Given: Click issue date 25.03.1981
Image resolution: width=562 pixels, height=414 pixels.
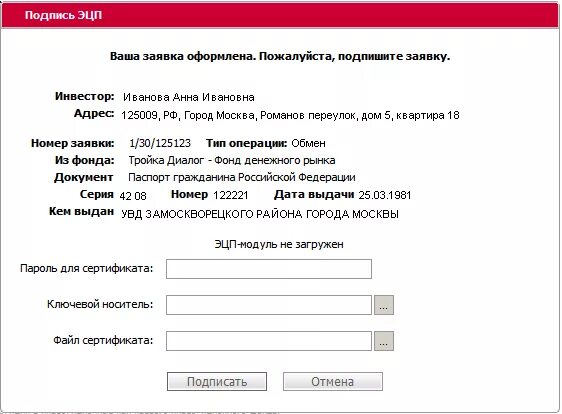Looking at the screenshot, I should pos(385,195).
